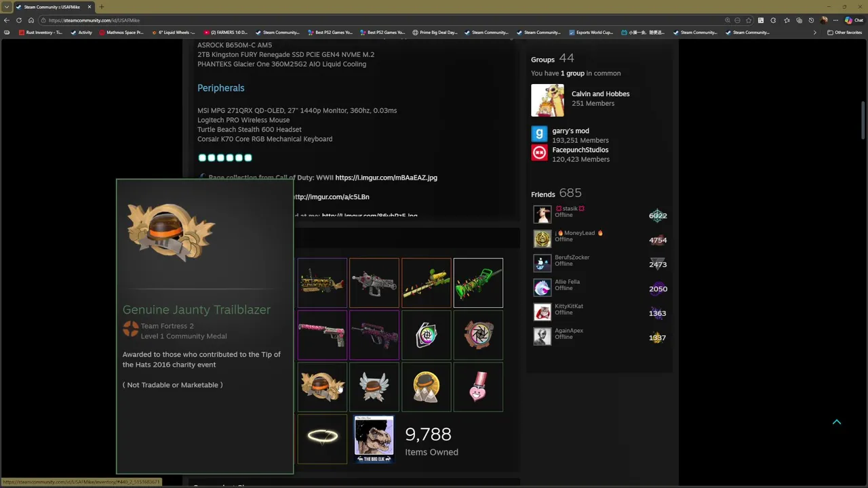Viewport: 868px width, 488px height.
Task: Open the garry's mod group name
Action: pos(570,131)
